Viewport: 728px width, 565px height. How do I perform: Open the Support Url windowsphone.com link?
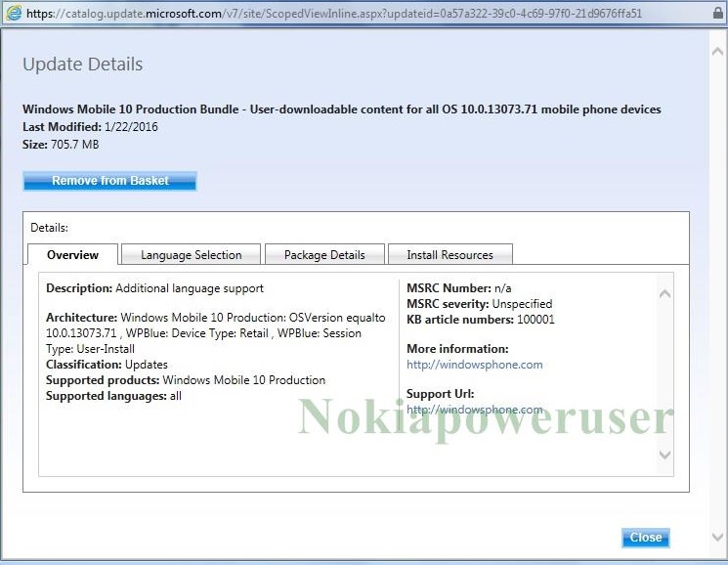coord(475,410)
